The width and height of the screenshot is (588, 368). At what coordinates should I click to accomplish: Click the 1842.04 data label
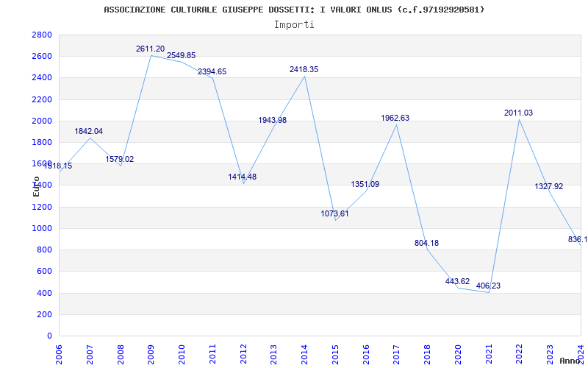[88, 132]
